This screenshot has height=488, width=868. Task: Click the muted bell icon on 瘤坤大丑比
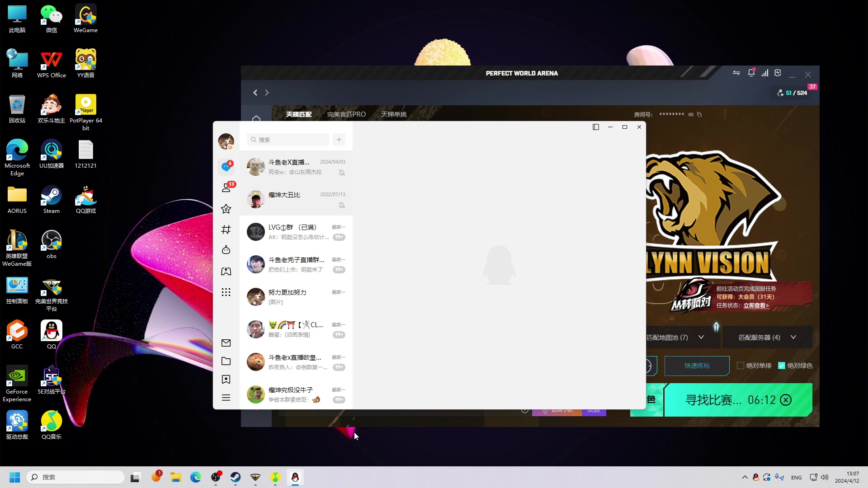342,205
